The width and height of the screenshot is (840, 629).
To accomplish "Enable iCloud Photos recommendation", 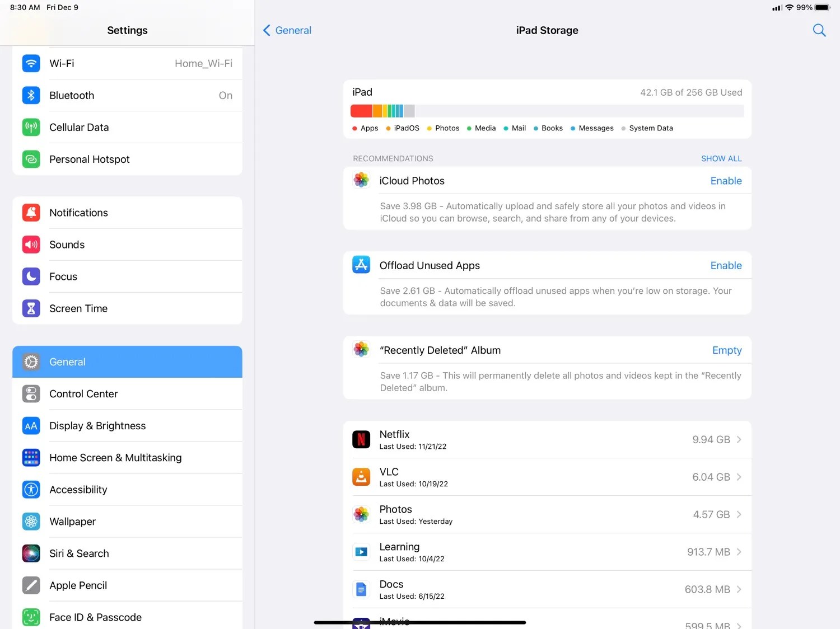I will [x=726, y=180].
